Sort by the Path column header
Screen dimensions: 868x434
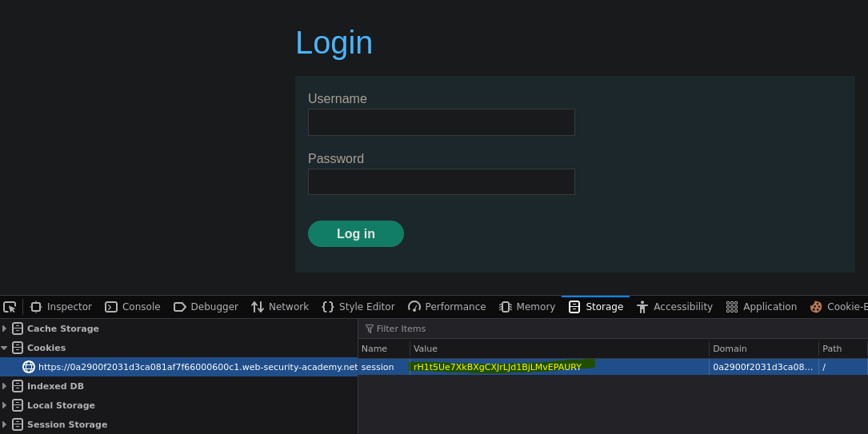843,348
